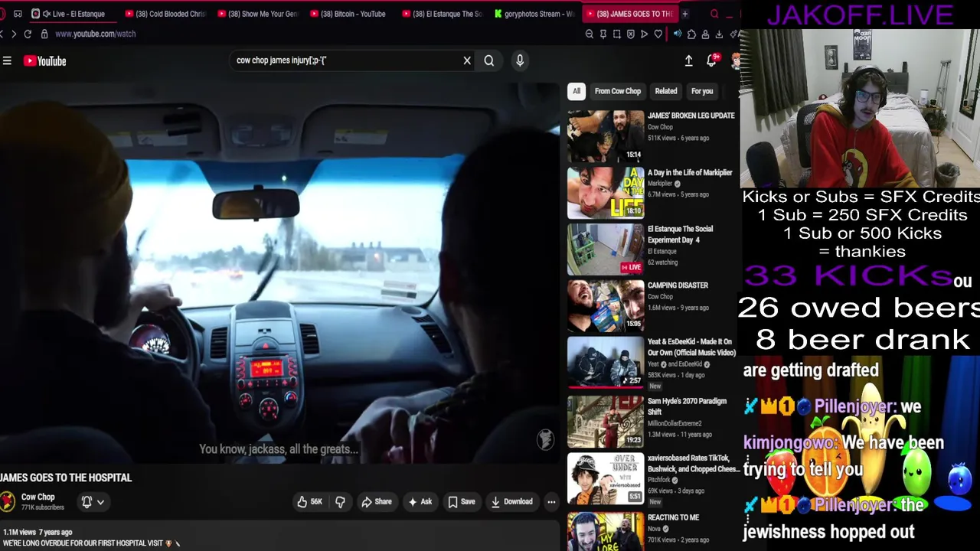Image resolution: width=980 pixels, height=551 pixels.
Task: Switch to Cold Blooded Christ tab
Action: tap(165, 14)
